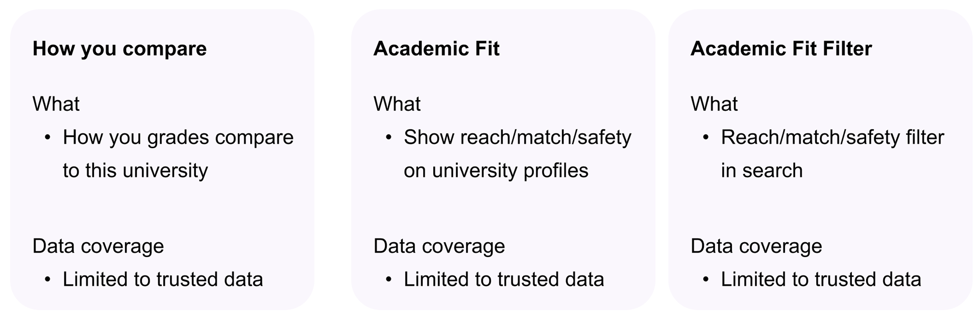Click "What" label in Academic Fit card

click(397, 104)
